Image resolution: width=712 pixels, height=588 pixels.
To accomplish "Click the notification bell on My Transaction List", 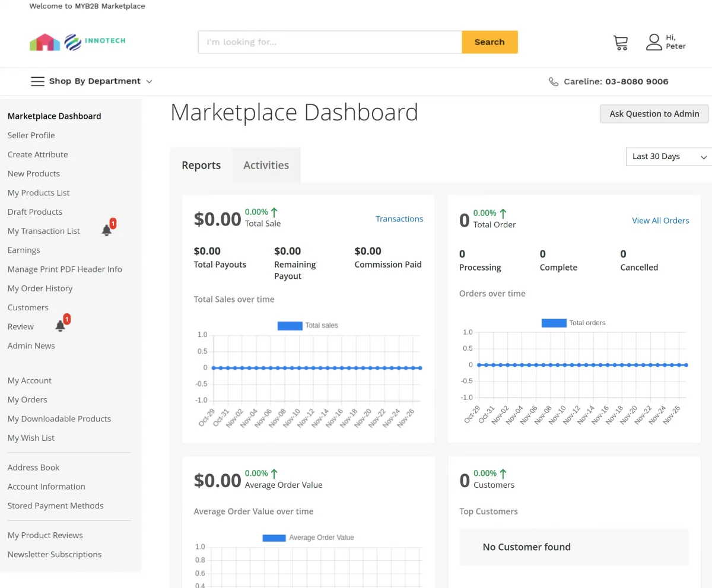I will (107, 229).
